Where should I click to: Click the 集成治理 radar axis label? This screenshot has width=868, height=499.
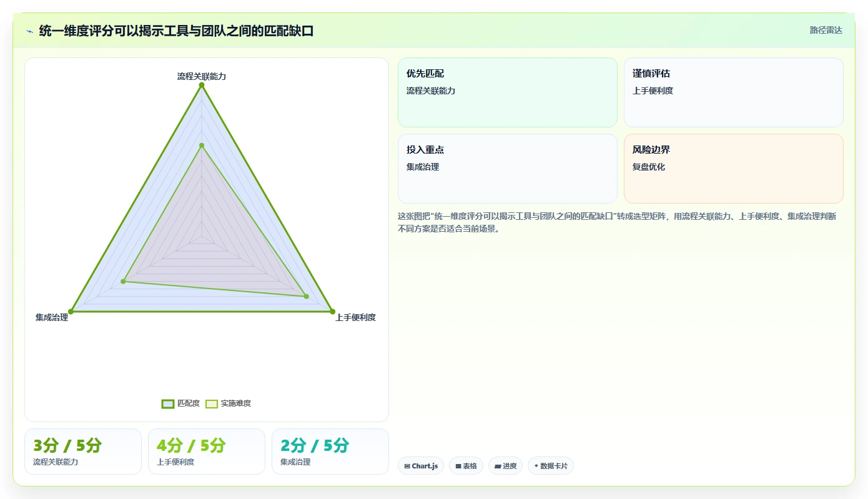[52, 317]
